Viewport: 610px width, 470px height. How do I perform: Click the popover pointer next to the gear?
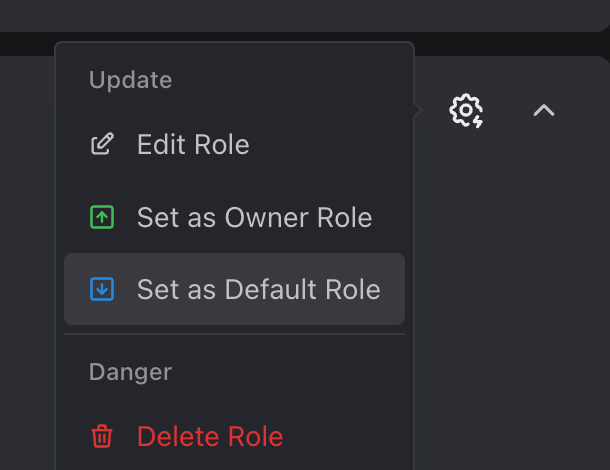click(x=418, y=110)
